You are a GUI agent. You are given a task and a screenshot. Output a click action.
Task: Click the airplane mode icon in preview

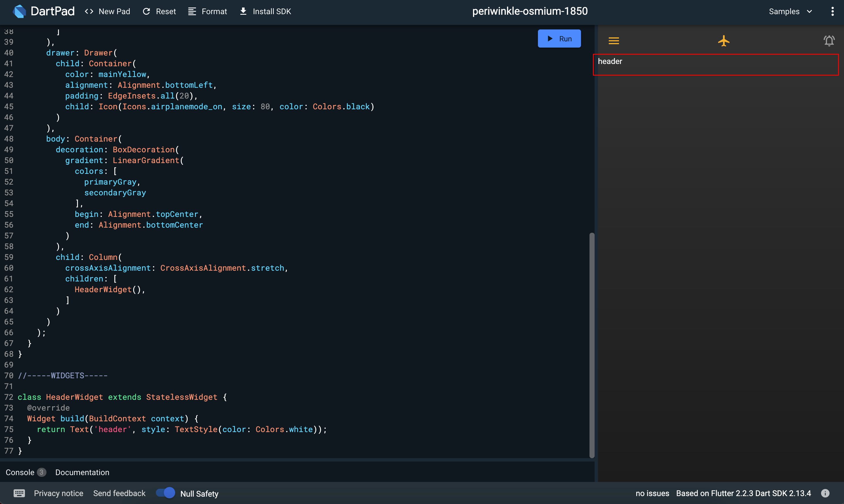(x=723, y=40)
